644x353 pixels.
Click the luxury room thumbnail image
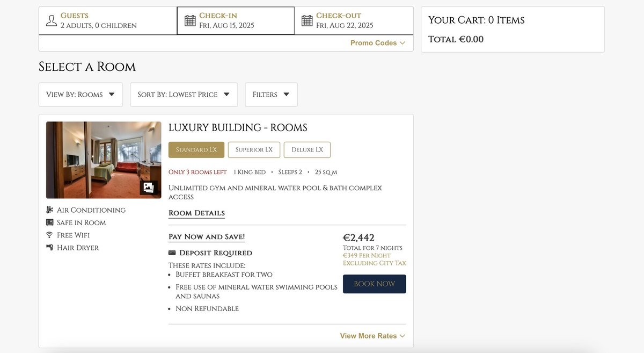97,160
